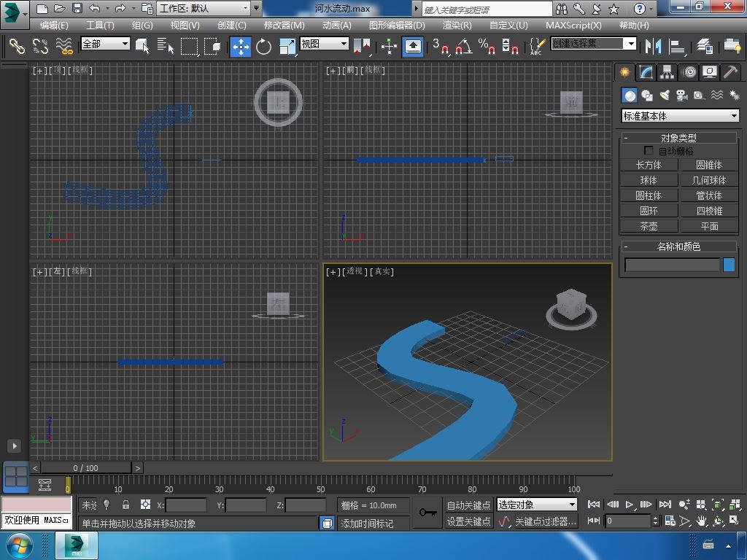Screen dimensions: 747x560
Task: Switch to Lights creation category
Action: tap(665, 96)
